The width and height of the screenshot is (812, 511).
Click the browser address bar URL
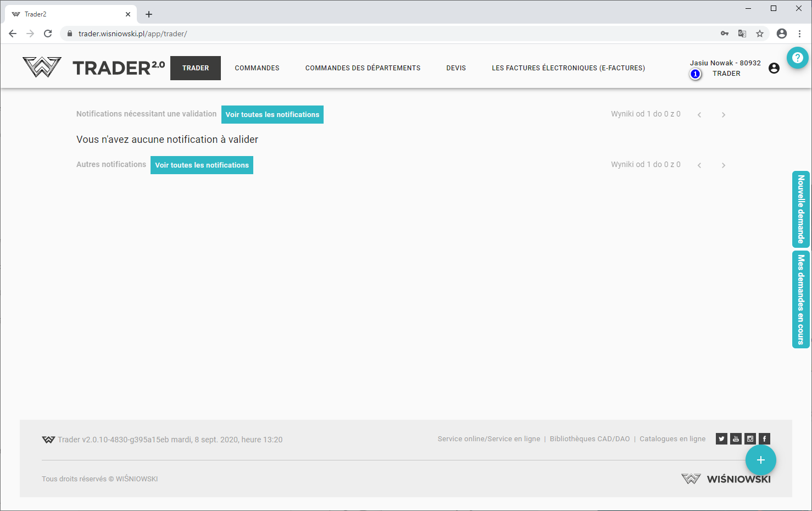pos(132,34)
